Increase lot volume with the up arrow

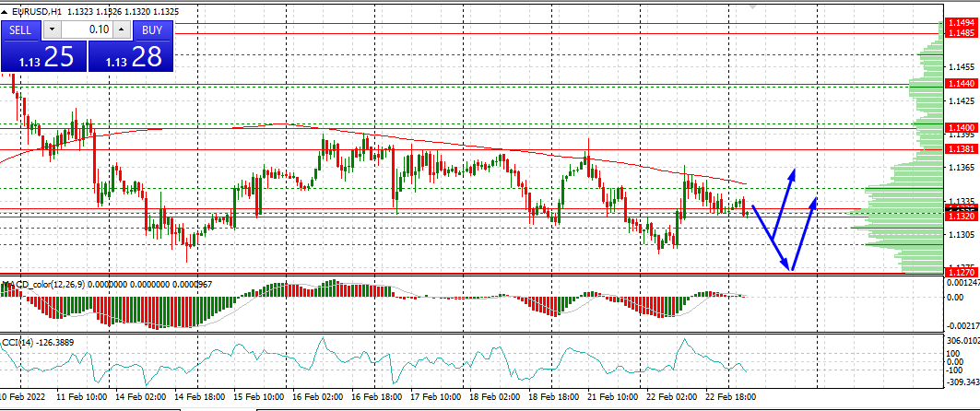[123, 29]
